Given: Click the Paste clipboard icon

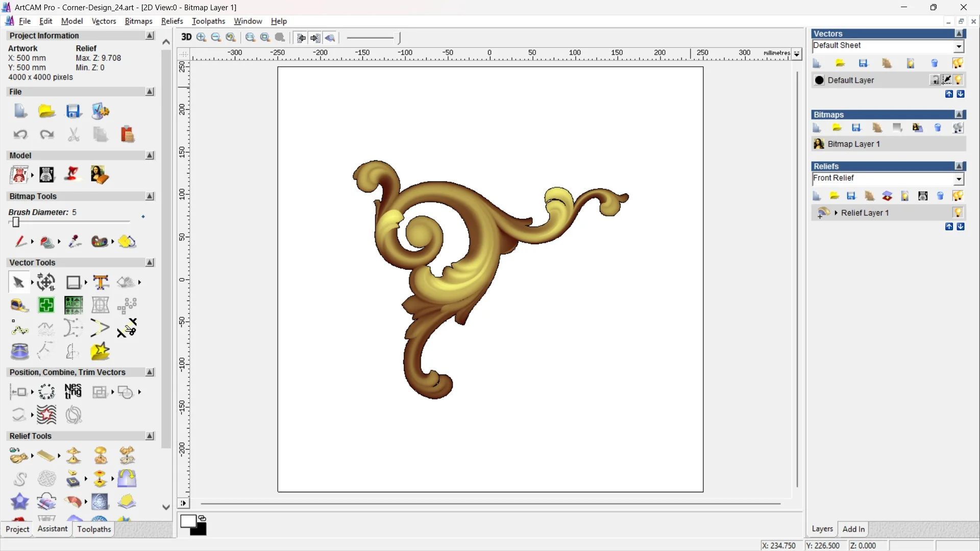Looking at the screenshot, I should coord(127,134).
